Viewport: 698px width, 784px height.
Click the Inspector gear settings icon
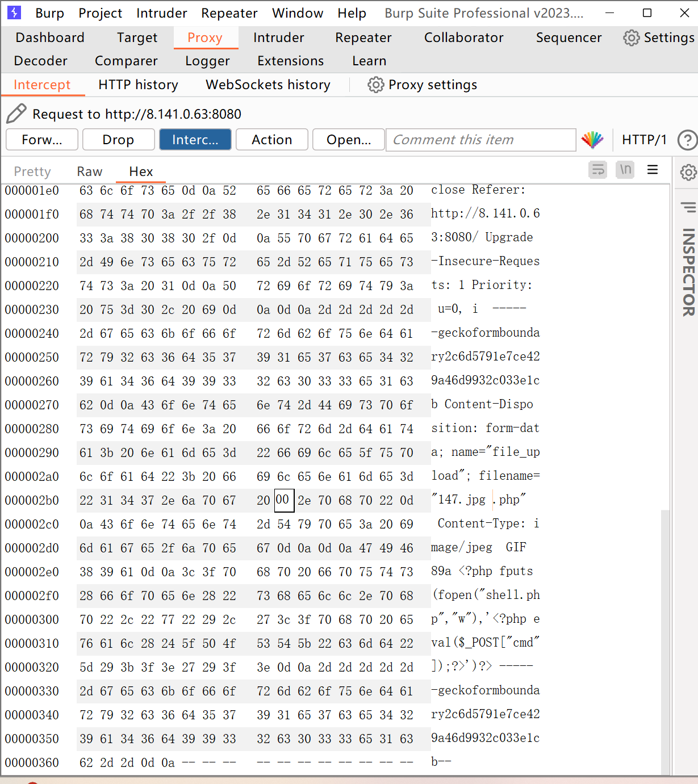688,172
